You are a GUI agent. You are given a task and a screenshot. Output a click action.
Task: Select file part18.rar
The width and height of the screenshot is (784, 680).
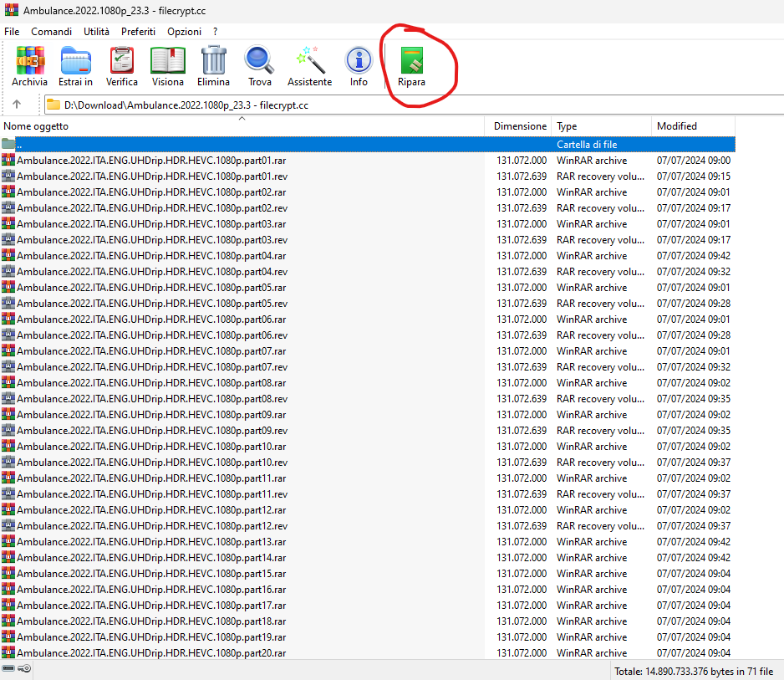point(368,621)
